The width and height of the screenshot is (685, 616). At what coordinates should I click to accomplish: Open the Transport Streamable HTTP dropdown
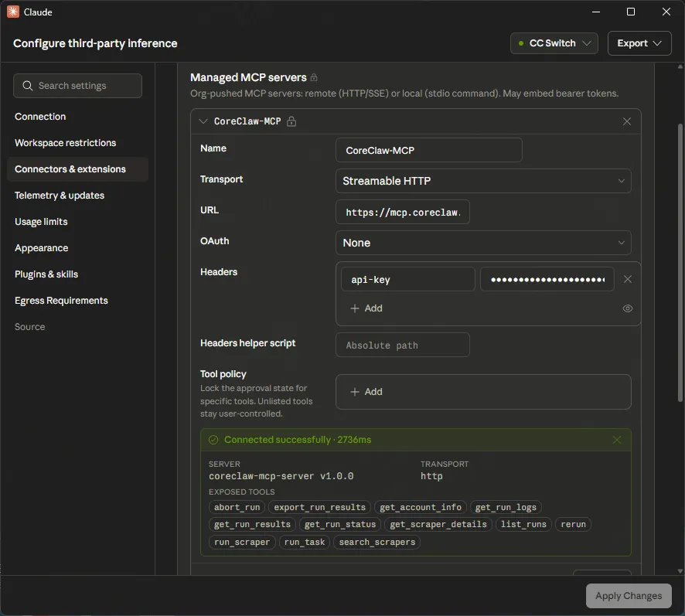[x=483, y=181]
